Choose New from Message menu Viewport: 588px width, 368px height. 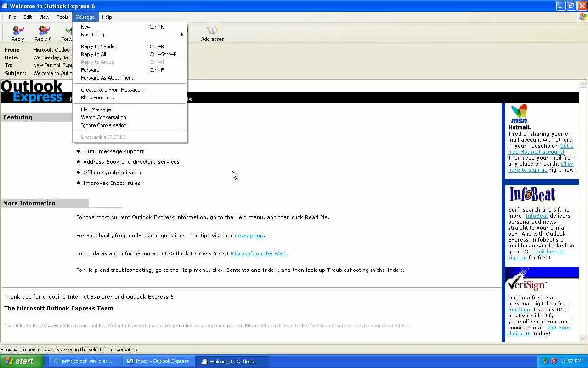(x=130, y=27)
